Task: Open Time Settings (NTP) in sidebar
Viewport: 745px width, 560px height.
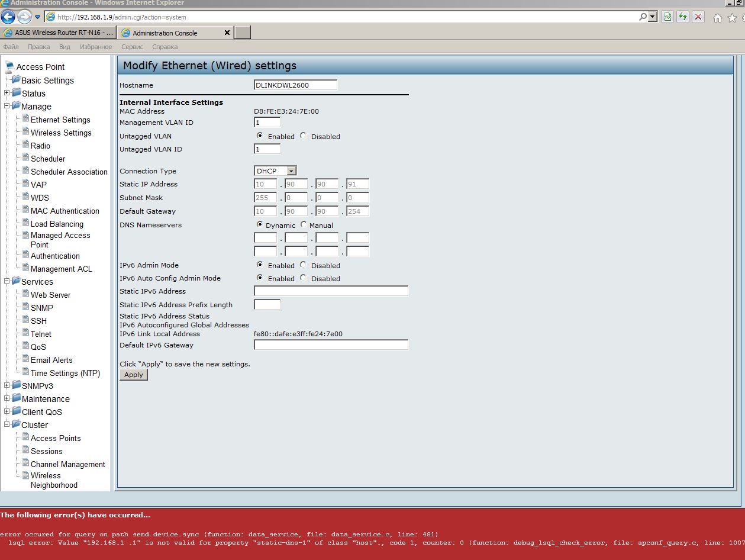Action: click(x=65, y=373)
